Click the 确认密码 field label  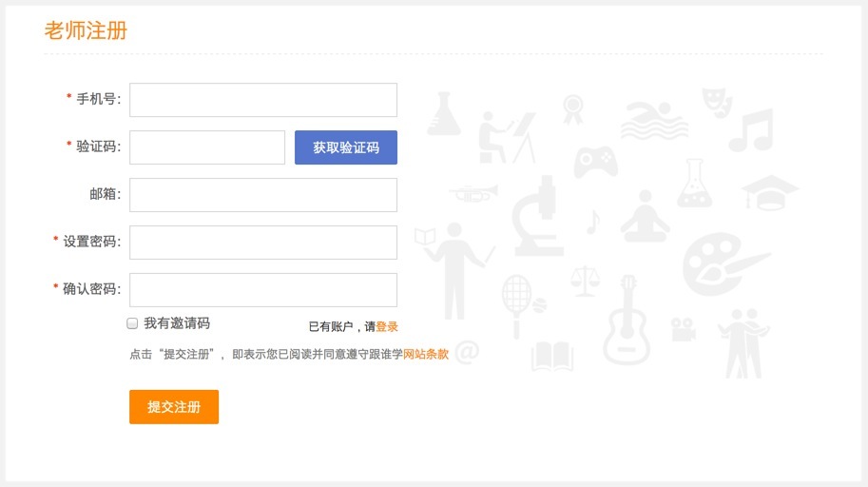tap(91, 288)
